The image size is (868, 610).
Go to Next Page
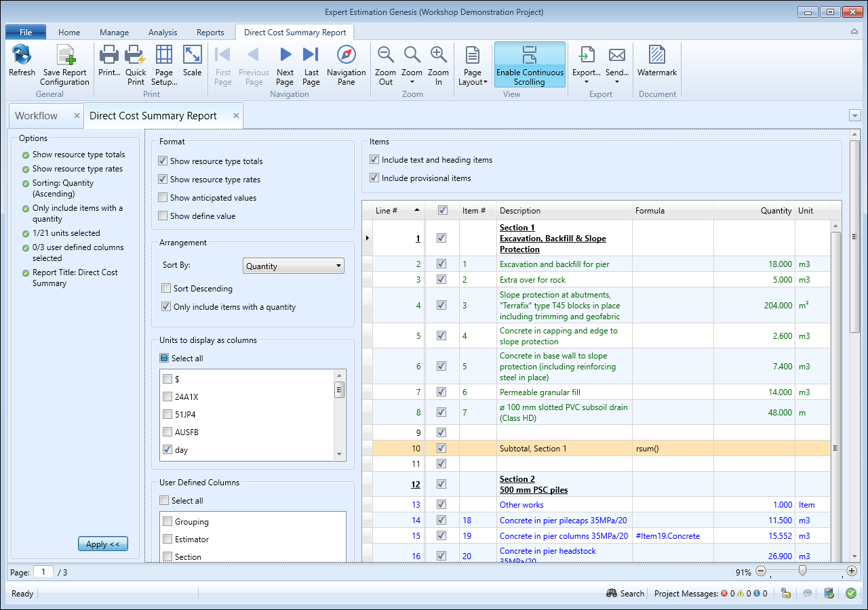[285, 56]
